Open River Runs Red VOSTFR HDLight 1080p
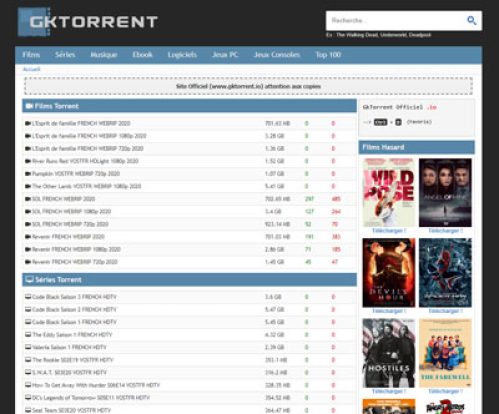499x414 pixels. pos(85,161)
